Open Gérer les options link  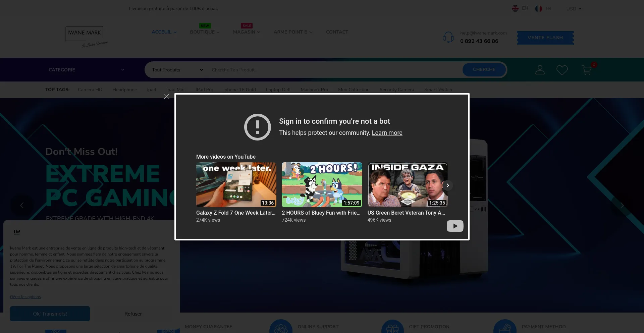(25, 297)
